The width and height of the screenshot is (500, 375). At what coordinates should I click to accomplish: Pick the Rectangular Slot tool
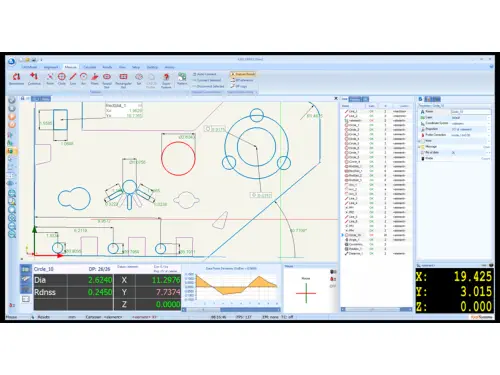[123, 80]
